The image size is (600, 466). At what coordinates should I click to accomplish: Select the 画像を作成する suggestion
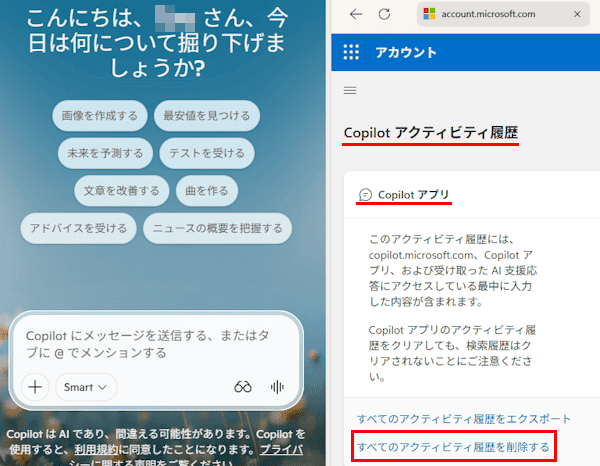point(99,116)
